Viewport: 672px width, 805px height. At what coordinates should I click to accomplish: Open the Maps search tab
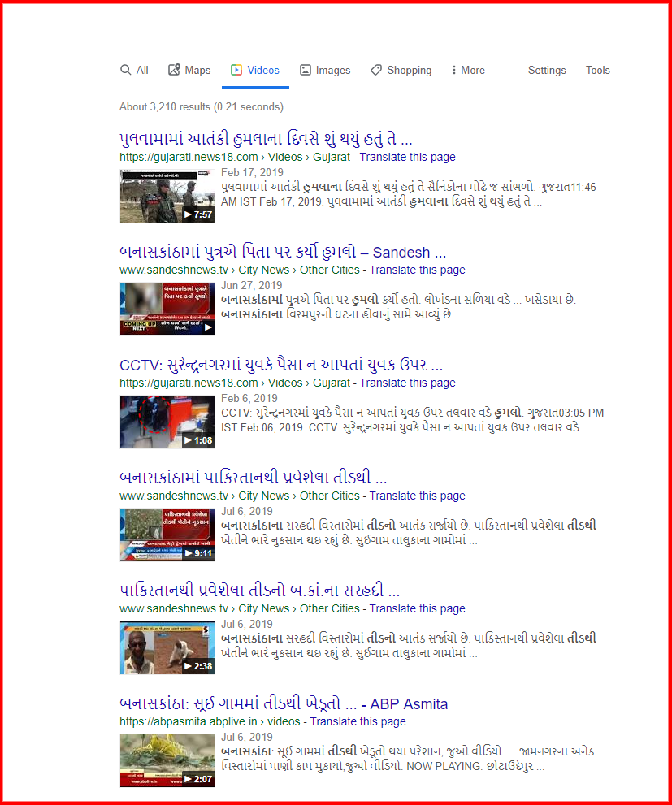189,71
